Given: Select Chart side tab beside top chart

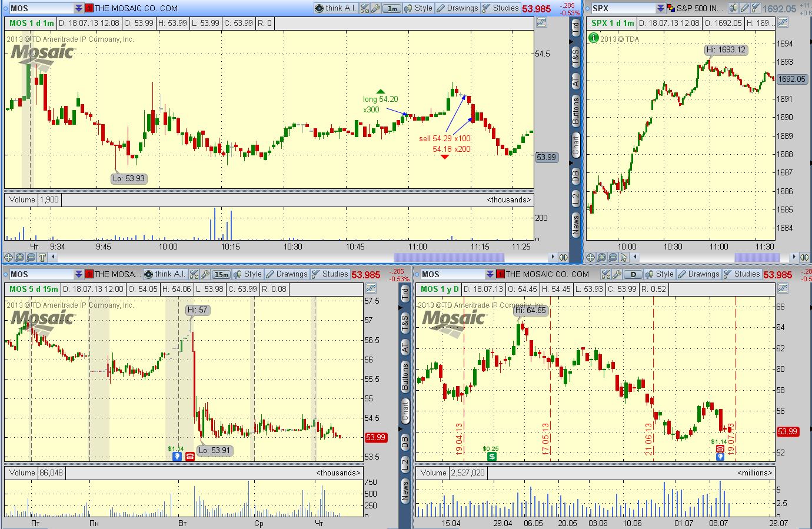Looking at the screenshot, I should pyautogui.click(x=575, y=144).
